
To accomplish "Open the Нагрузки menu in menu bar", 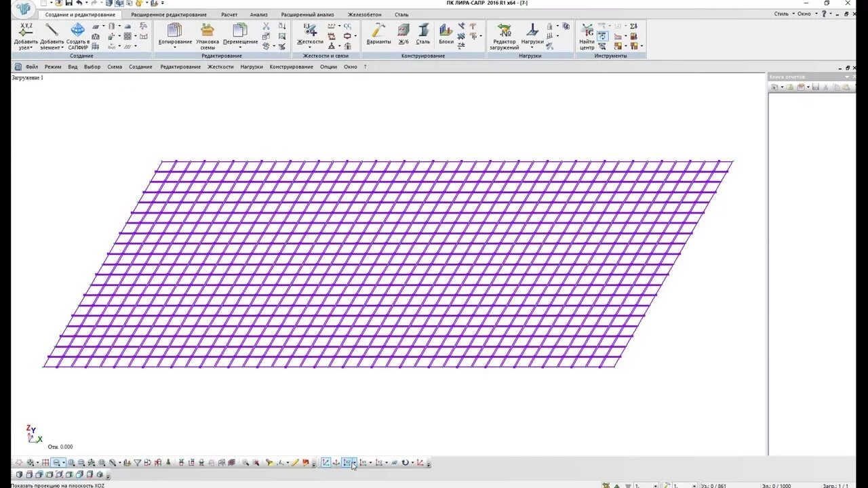I will click(x=251, y=67).
